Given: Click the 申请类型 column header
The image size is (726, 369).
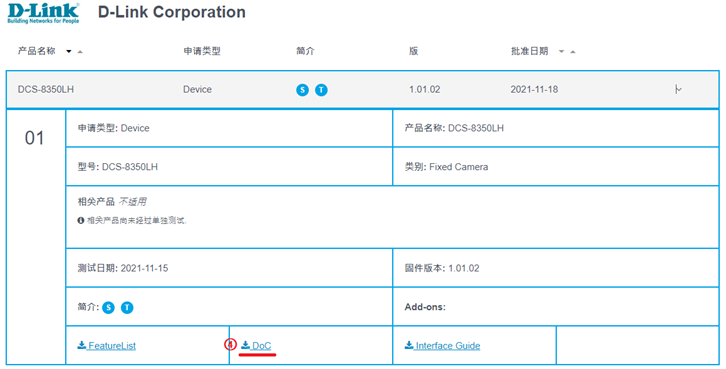Looking at the screenshot, I should [x=202, y=51].
